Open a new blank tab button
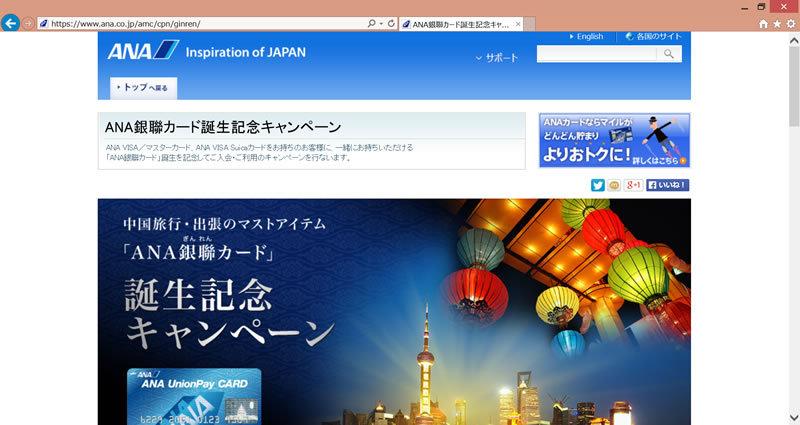Screen dimensions: 800x425 pos(529,24)
